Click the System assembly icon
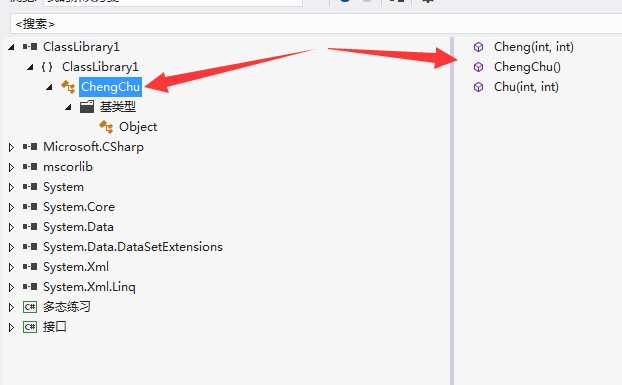Image resolution: width=622 pixels, height=385 pixels. (x=30, y=187)
